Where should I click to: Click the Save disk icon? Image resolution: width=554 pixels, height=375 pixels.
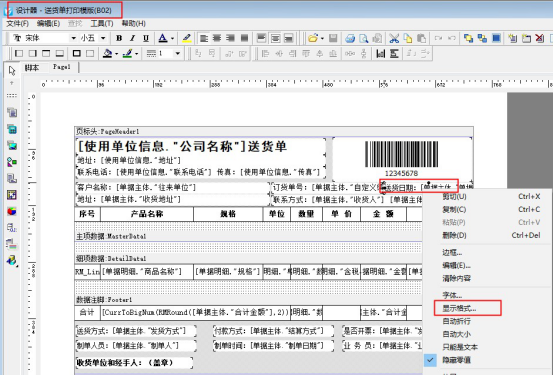click(333, 38)
